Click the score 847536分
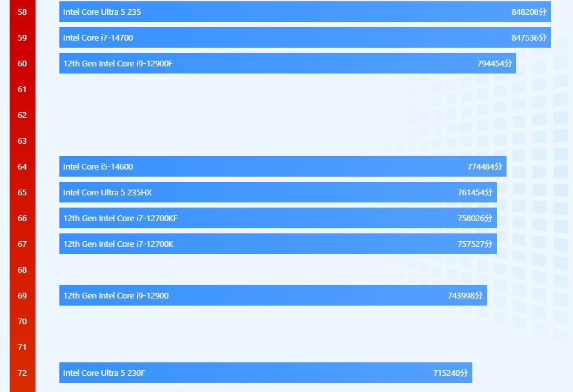573x392 pixels. point(528,37)
